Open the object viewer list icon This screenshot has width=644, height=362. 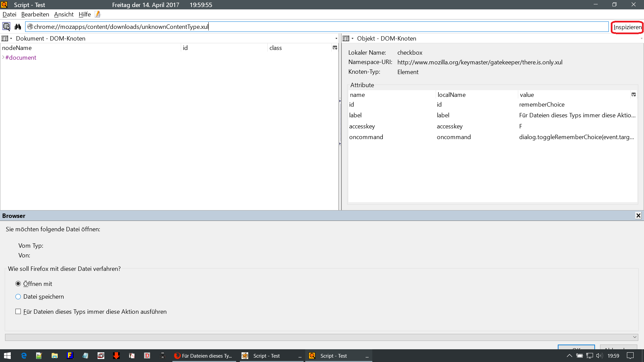tap(346, 39)
